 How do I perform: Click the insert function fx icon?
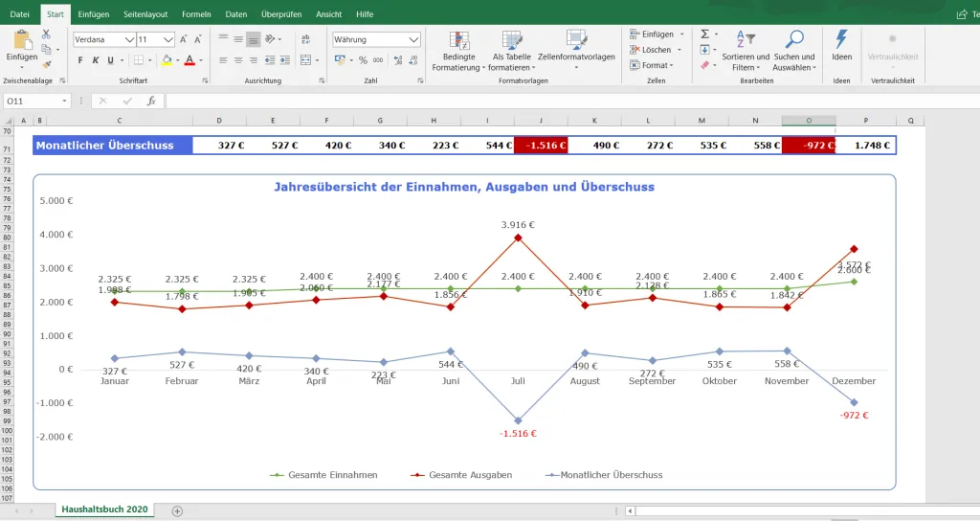pyautogui.click(x=151, y=101)
